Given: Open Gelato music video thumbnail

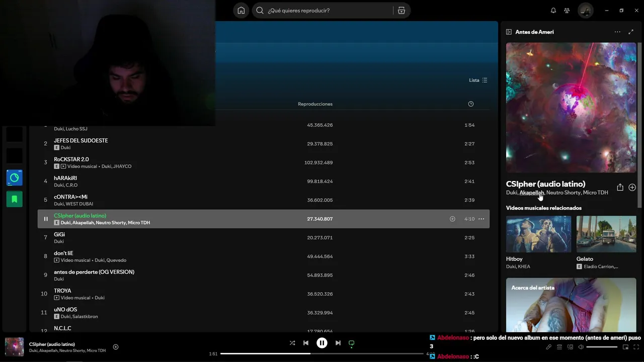Looking at the screenshot, I should [606, 234].
